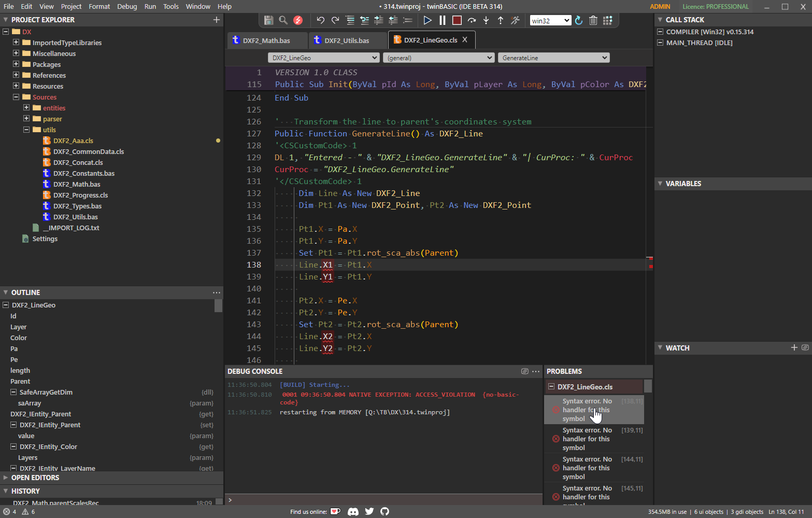Expand the entities folder

pos(25,108)
